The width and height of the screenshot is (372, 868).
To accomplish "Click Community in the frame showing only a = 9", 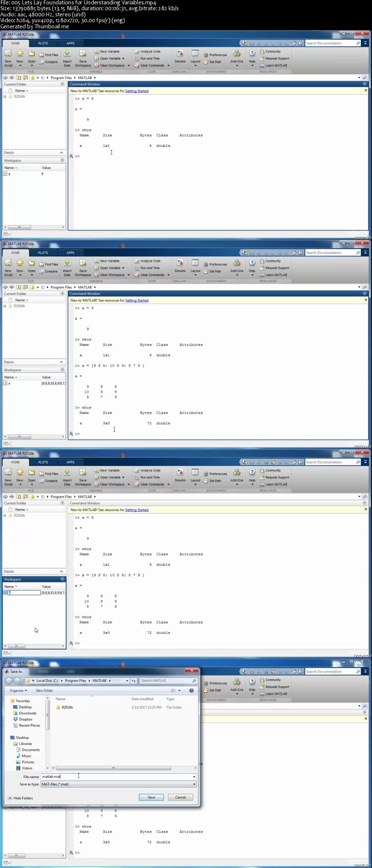I will [x=270, y=51].
